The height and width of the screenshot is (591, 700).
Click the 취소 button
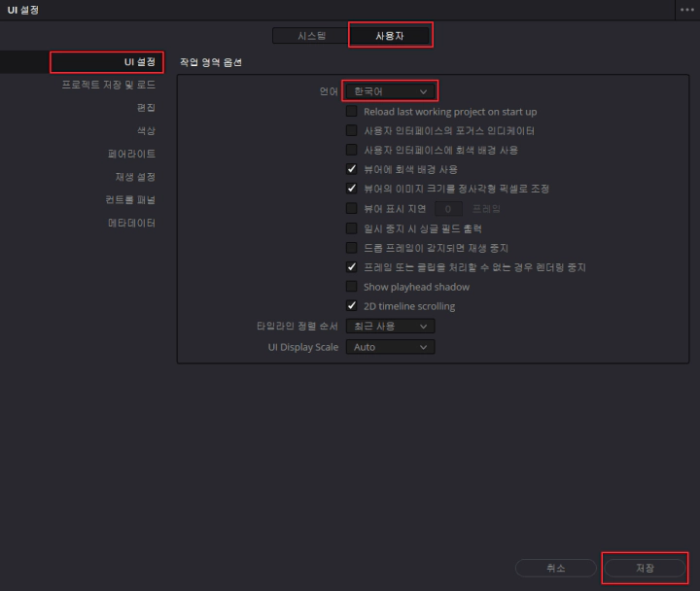coord(556,568)
